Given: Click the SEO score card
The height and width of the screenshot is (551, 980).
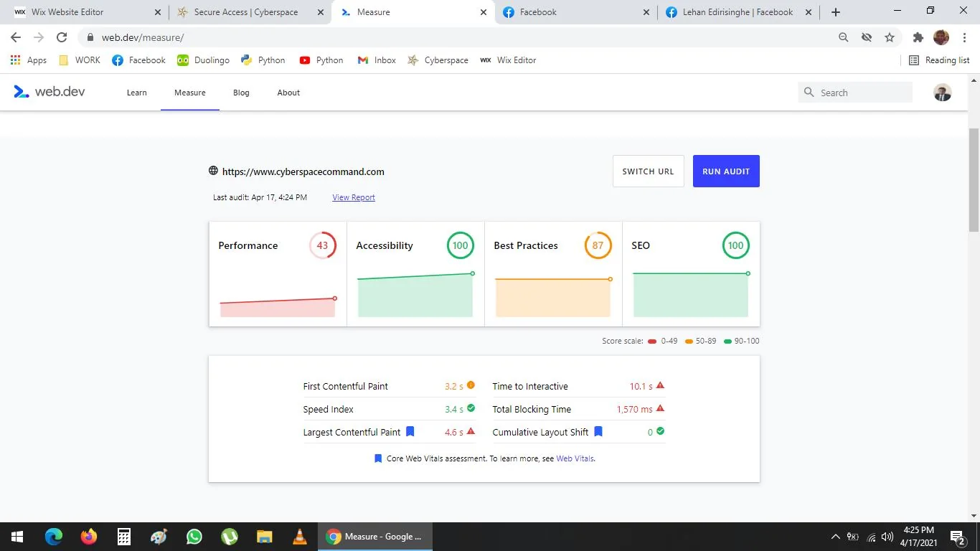Looking at the screenshot, I should pyautogui.click(x=691, y=274).
